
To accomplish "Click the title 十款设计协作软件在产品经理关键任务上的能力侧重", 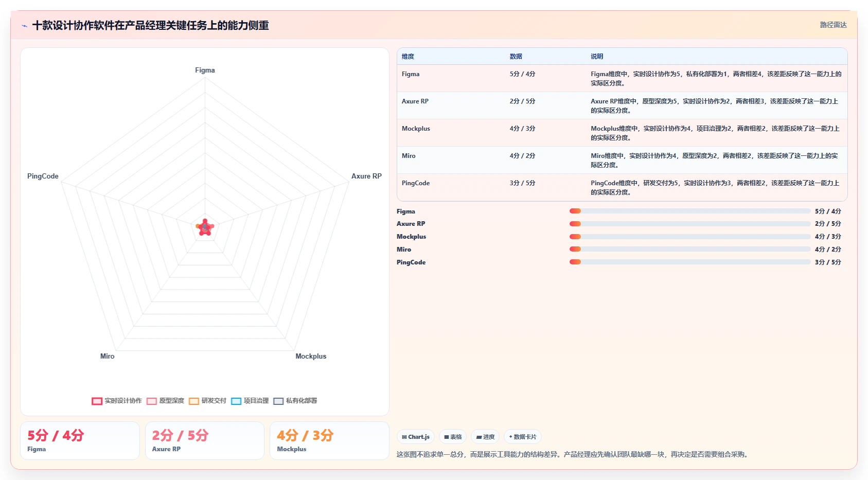I will coord(150,26).
